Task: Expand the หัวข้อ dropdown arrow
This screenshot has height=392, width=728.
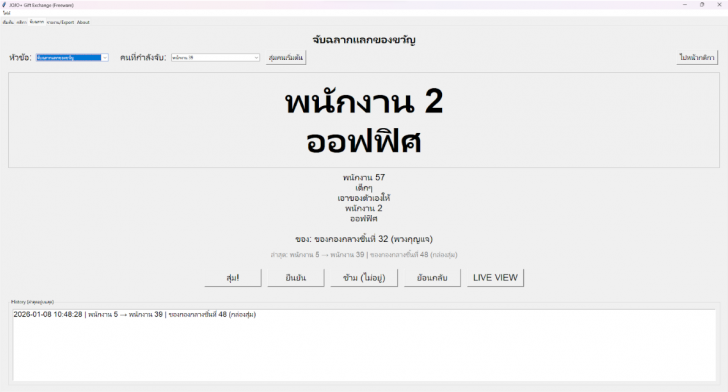Action: pos(105,58)
